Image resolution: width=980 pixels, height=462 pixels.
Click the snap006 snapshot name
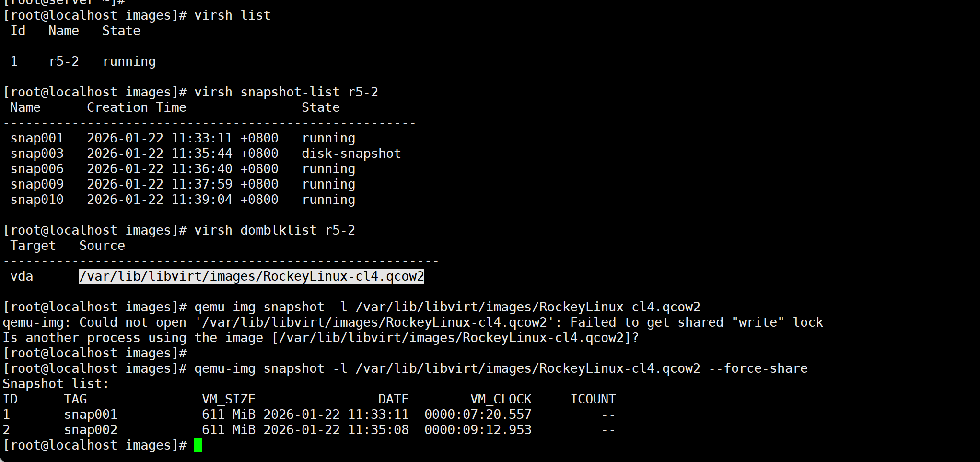(37, 169)
